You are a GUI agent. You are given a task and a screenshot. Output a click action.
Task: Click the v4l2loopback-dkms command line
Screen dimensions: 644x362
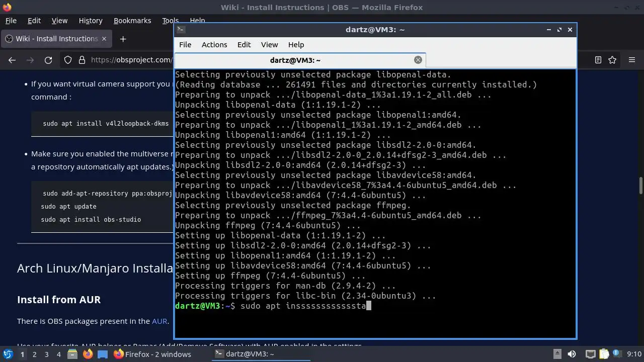point(106,124)
